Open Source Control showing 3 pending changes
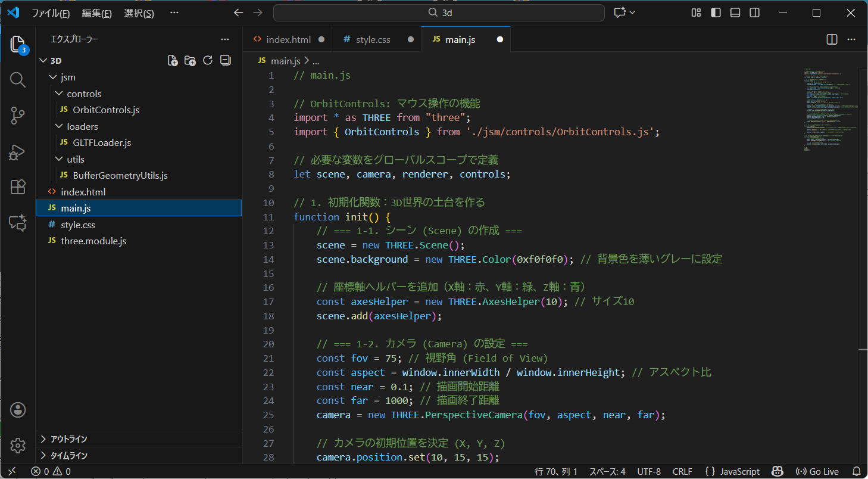This screenshot has height=479, width=868. pos(17,116)
